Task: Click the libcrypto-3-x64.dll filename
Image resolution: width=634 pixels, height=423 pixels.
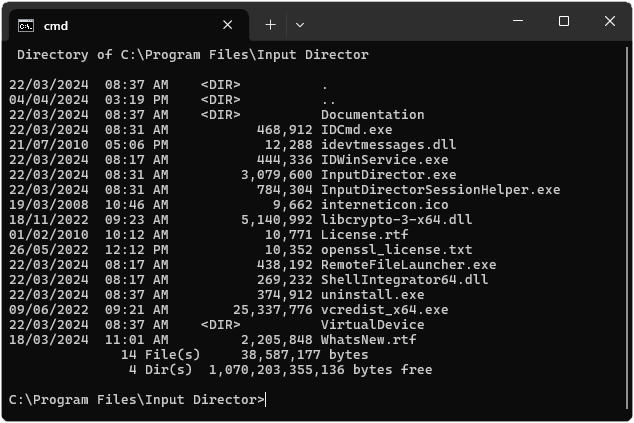Action: click(396, 220)
